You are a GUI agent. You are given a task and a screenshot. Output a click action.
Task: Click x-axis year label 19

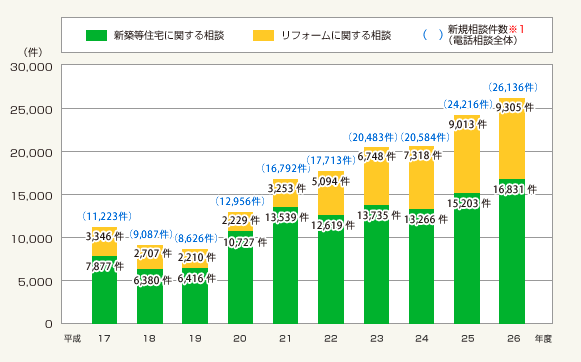click(195, 338)
